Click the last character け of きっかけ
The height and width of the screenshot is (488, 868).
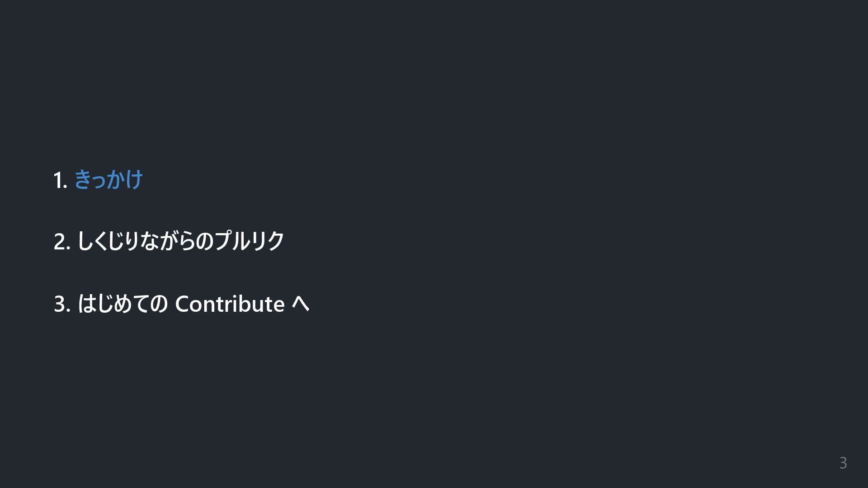pos(134,179)
